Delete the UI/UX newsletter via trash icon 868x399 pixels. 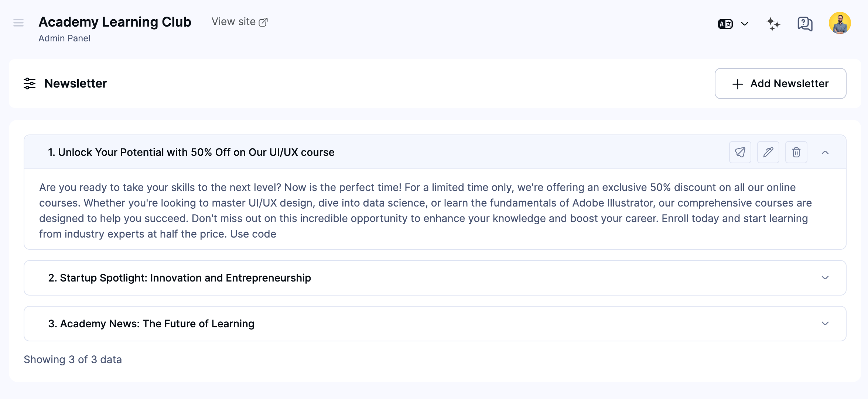796,152
